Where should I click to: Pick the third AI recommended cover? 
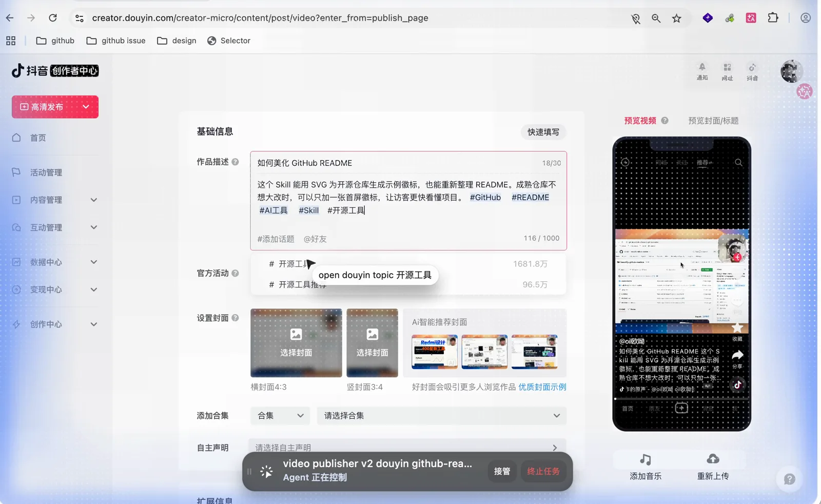[x=534, y=352]
